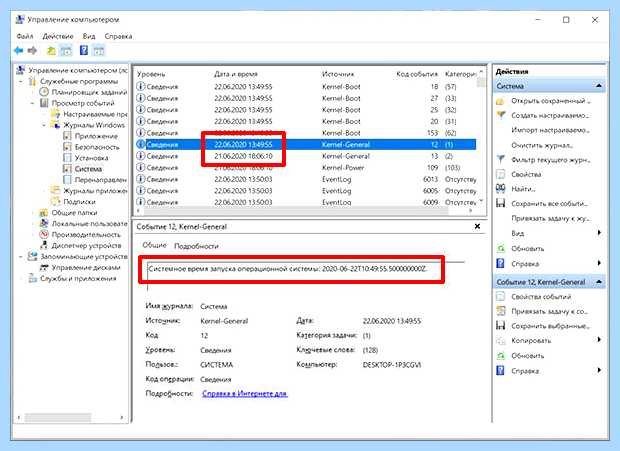620x451 pixels.
Task: Click the Журналы приложений folder icon
Action: [x=55, y=191]
